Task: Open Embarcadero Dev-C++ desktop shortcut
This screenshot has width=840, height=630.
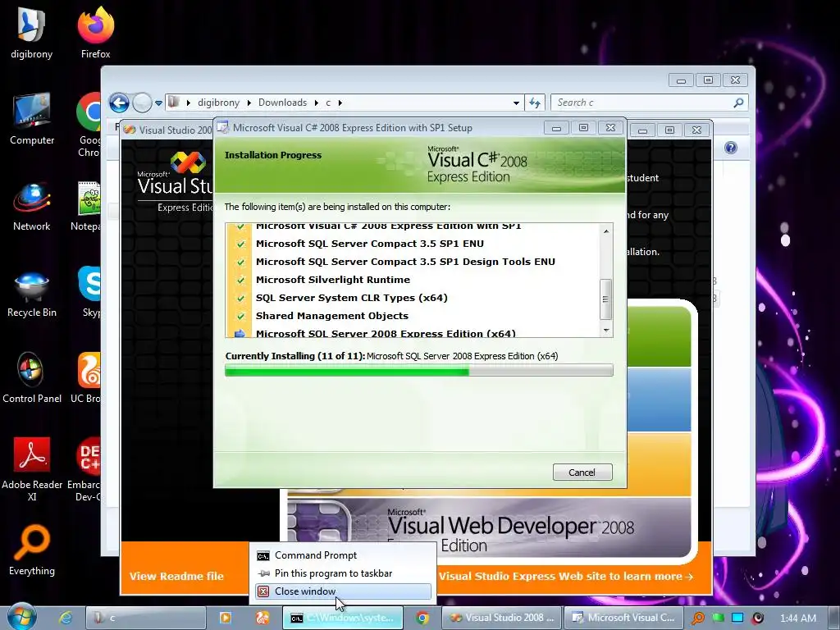Action: point(85,468)
